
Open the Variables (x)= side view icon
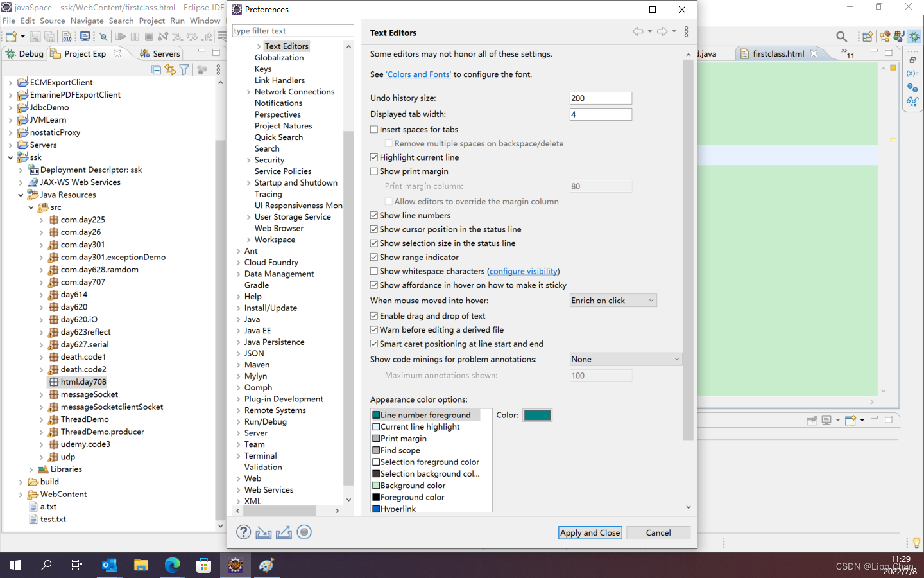[912, 73]
